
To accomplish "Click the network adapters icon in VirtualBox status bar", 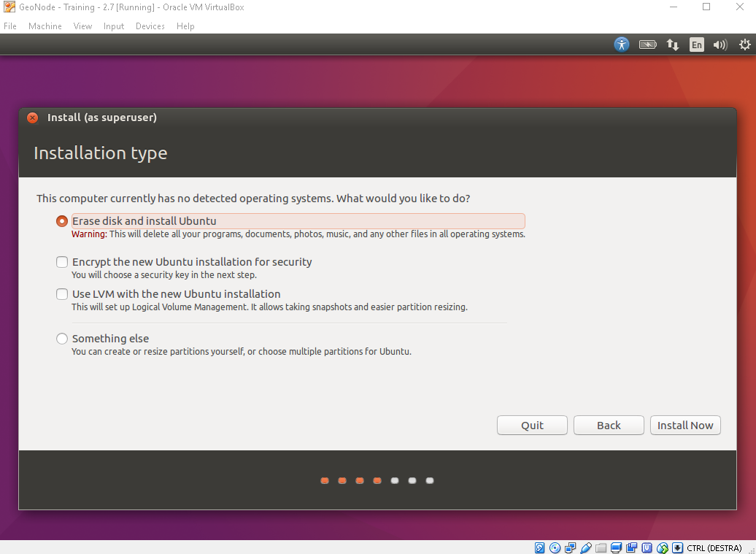I will (x=571, y=547).
